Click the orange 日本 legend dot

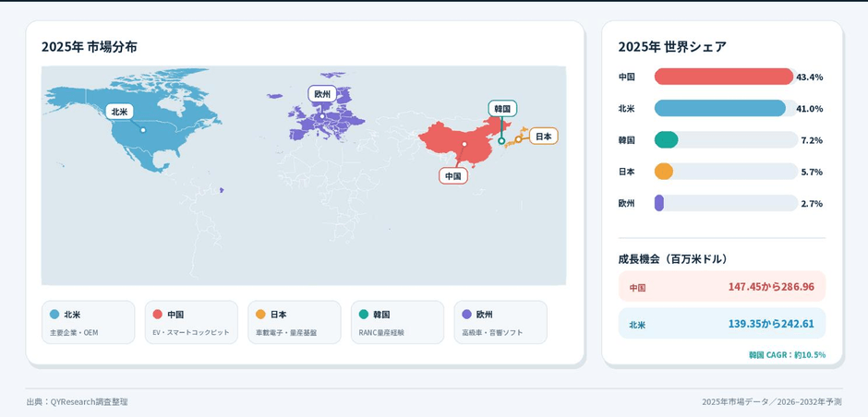(x=260, y=314)
